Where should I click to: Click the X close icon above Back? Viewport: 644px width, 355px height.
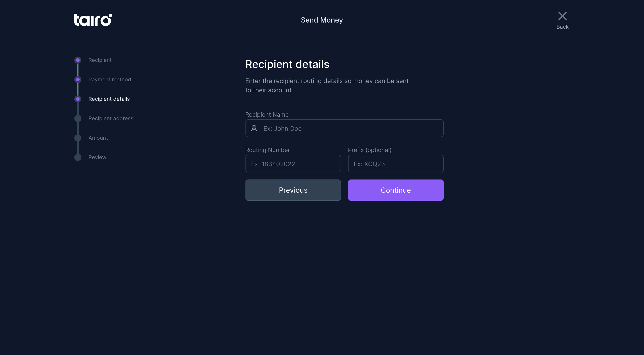pyautogui.click(x=562, y=16)
